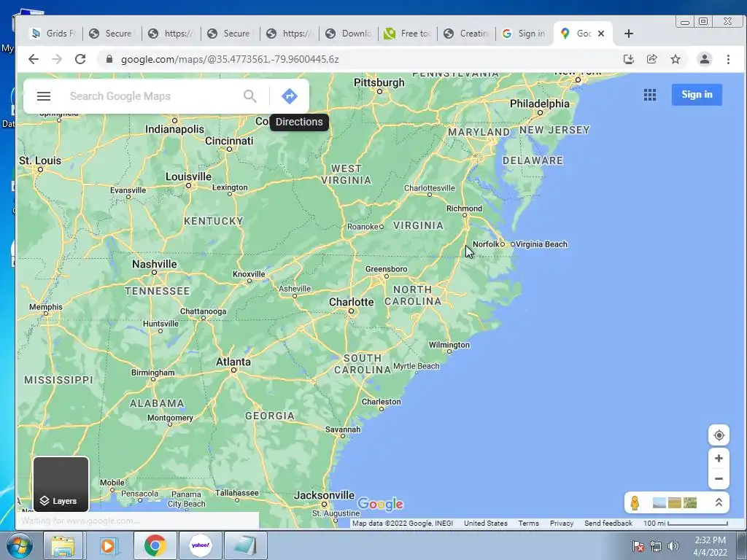Switch to the Creating tab
The image size is (747, 560).
[x=466, y=34]
